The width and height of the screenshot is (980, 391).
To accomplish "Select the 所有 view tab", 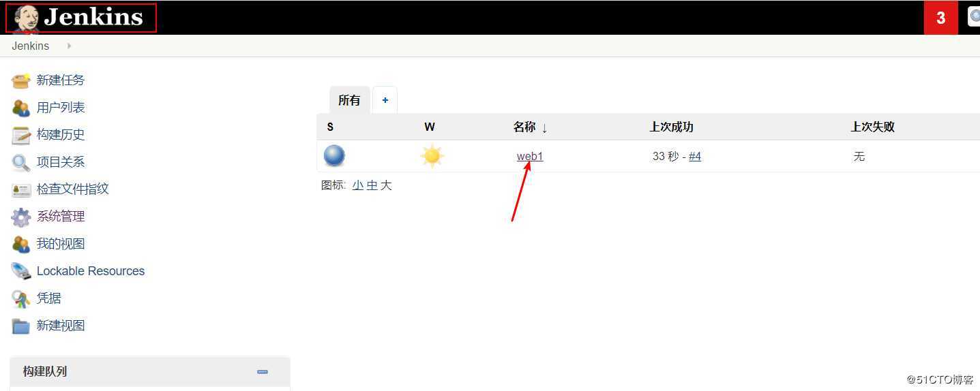I will (349, 100).
